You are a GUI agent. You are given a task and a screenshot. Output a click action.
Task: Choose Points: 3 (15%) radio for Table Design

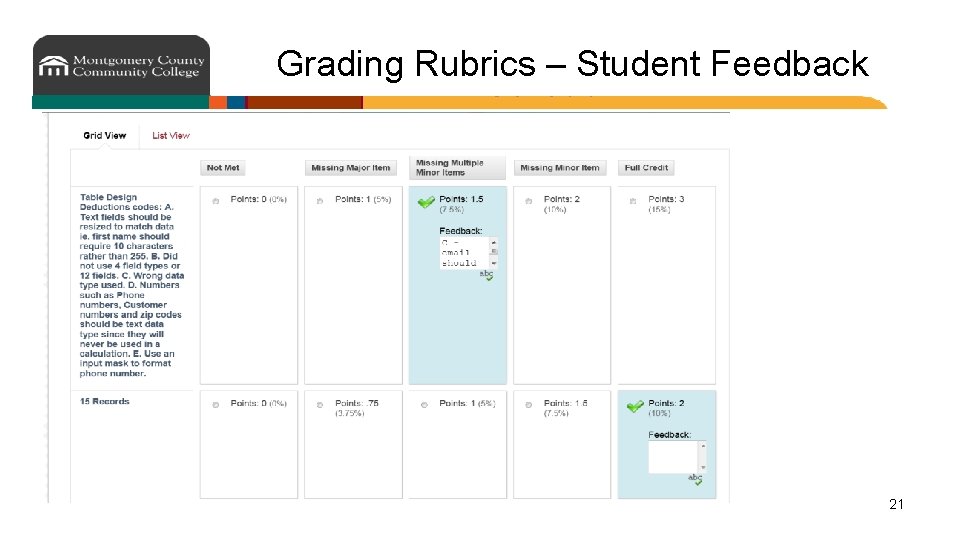[633, 201]
